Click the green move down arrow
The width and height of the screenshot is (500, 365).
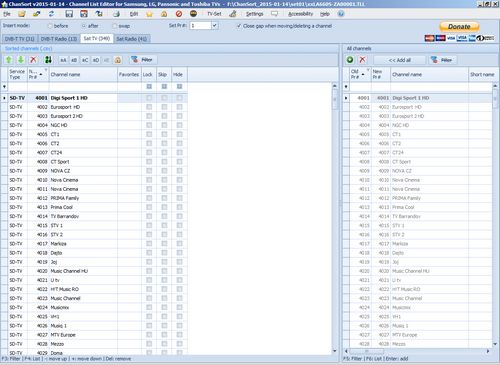click(x=21, y=60)
